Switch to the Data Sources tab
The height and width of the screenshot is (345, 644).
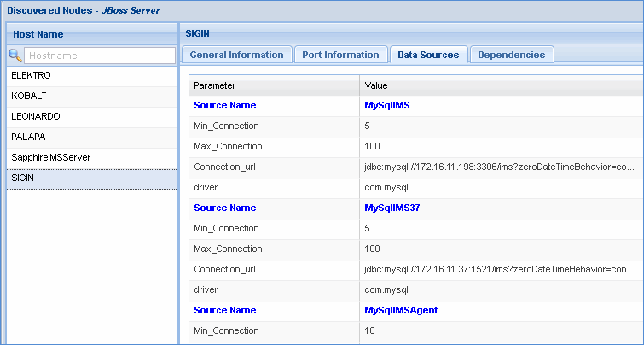[428, 55]
